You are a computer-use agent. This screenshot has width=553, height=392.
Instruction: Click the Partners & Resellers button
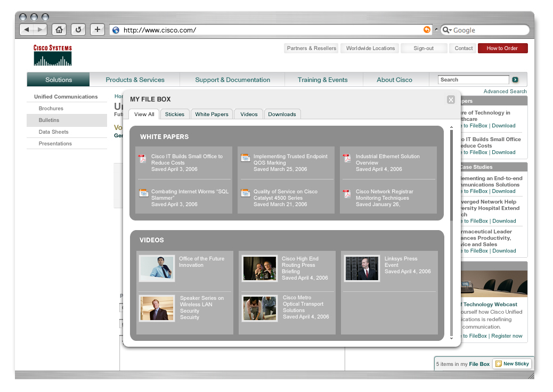pos(312,48)
